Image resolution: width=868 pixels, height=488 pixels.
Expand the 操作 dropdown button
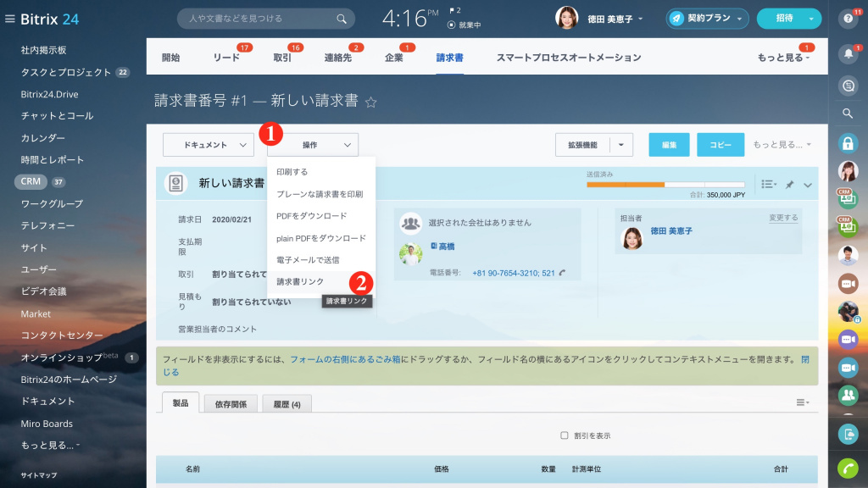[x=312, y=145]
